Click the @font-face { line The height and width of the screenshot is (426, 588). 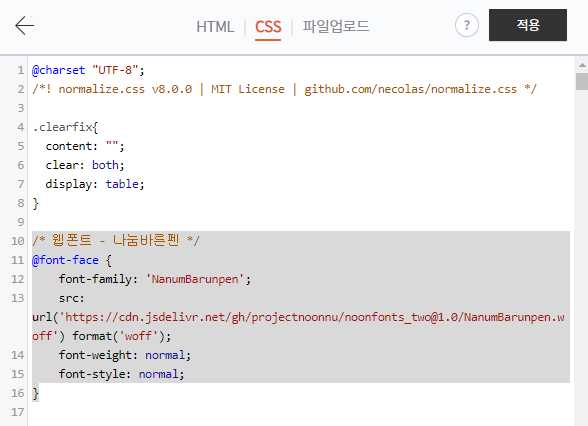[x=72, y=260]
